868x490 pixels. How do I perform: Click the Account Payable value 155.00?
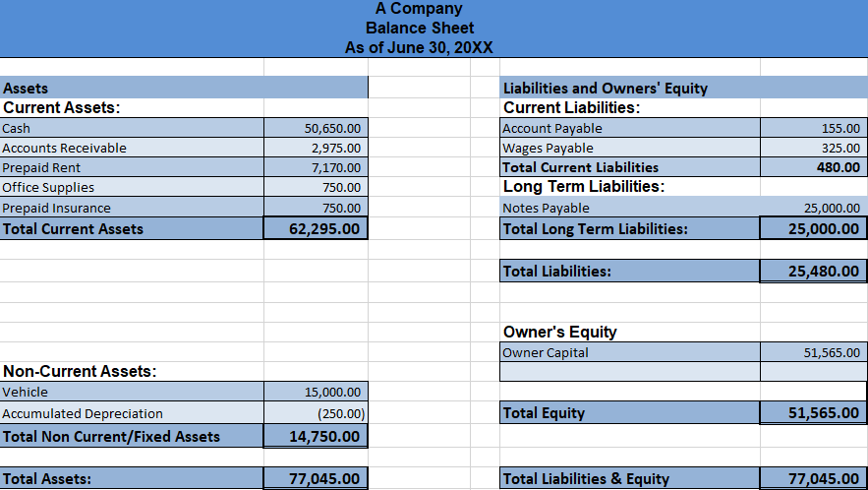[813, 128]
